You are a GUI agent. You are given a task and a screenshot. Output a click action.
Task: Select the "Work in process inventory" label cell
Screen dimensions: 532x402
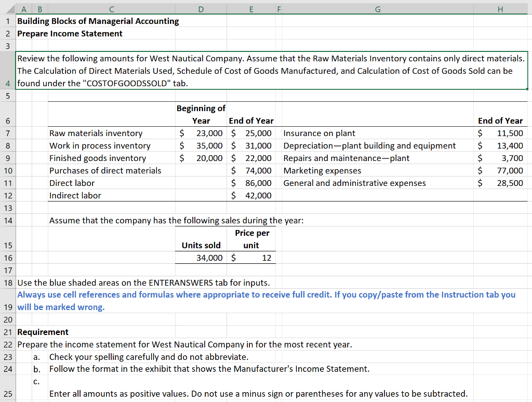100,145
